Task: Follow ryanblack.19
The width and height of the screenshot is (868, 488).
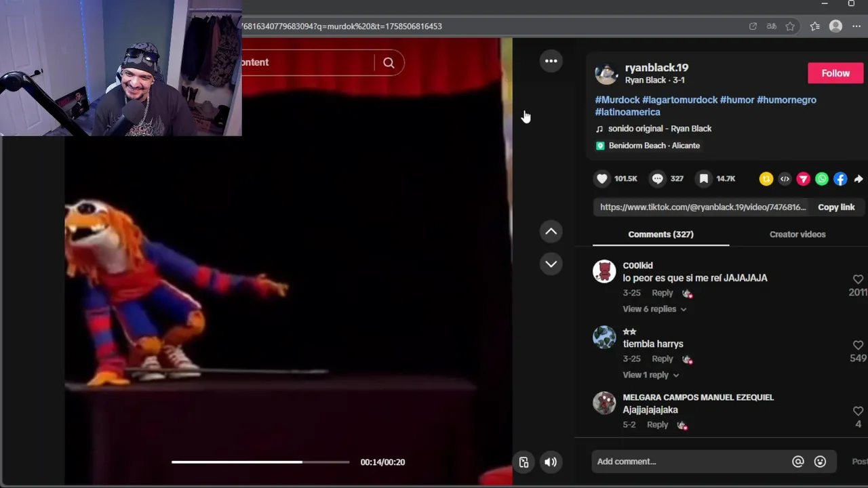Action: pyautogui.click(x=835, y=73)
